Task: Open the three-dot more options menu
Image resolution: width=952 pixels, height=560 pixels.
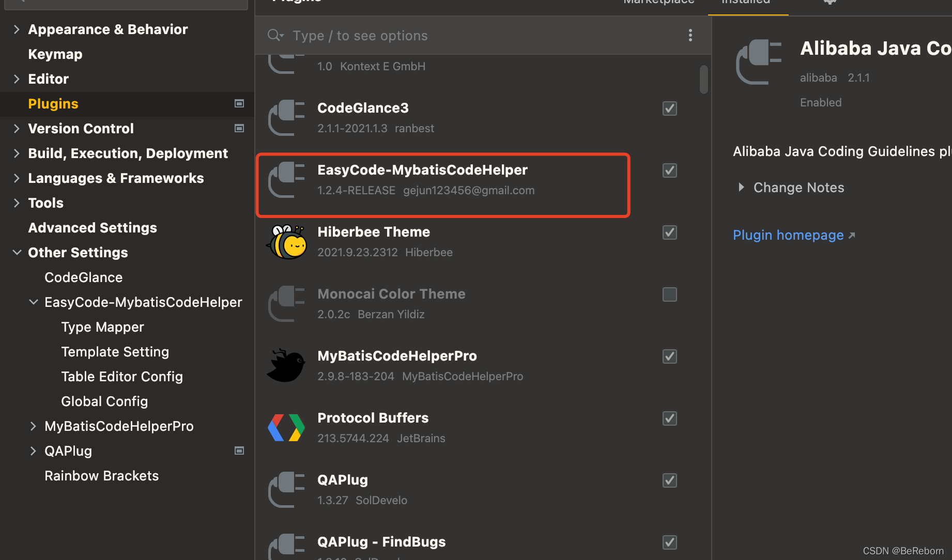Action: [x=690, y=35]
